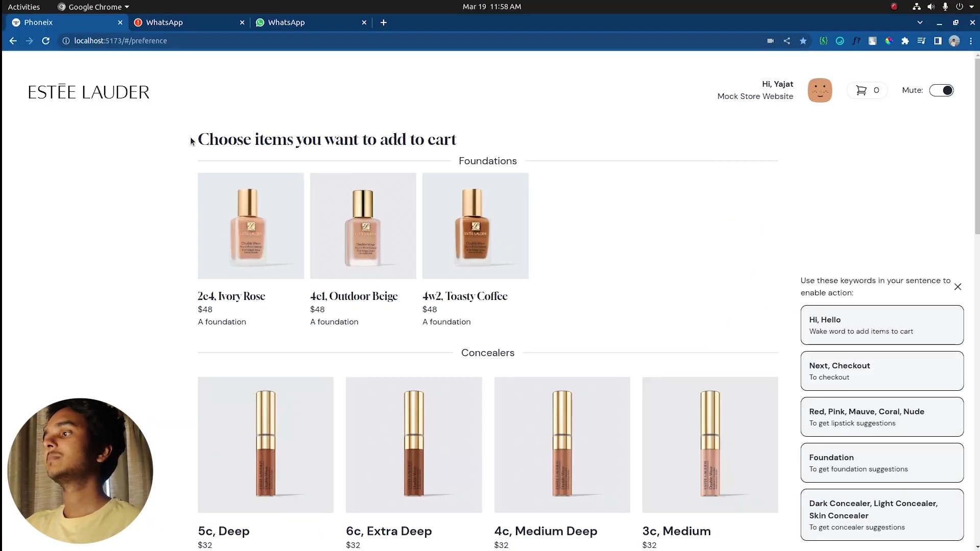The height and width of the screenshot is (551, 980).
Task: Go back using the browser back arrow
Action: (x=13, y=41)
